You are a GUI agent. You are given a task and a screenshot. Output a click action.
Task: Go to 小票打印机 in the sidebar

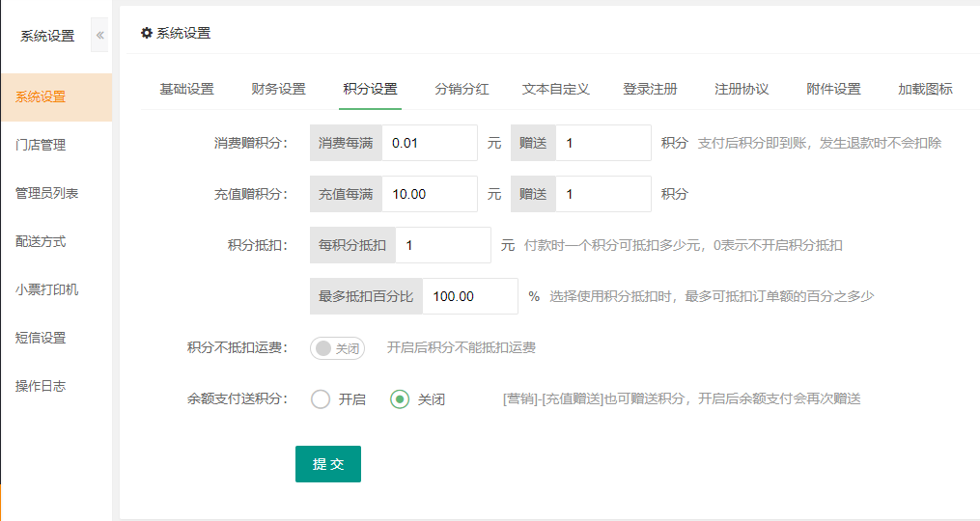click(x=46, y=289)
